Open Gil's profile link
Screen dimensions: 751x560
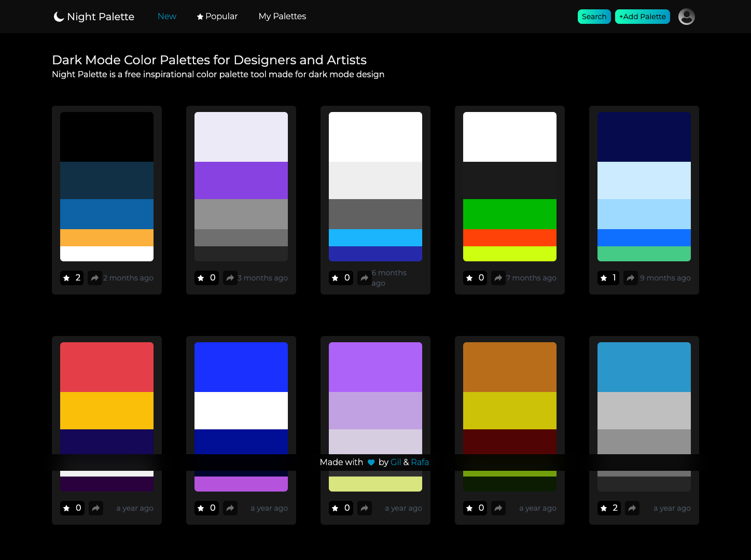coord(396,462)
